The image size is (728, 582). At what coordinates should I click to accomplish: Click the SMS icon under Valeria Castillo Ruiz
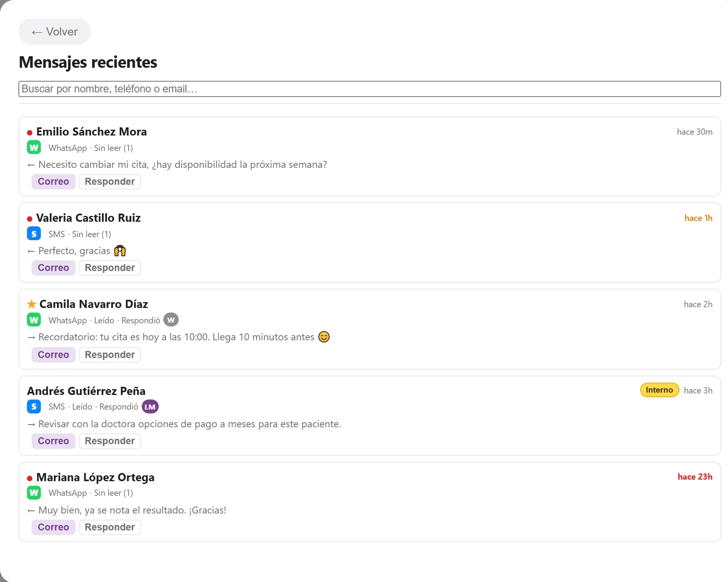click(x=34, y=234)
